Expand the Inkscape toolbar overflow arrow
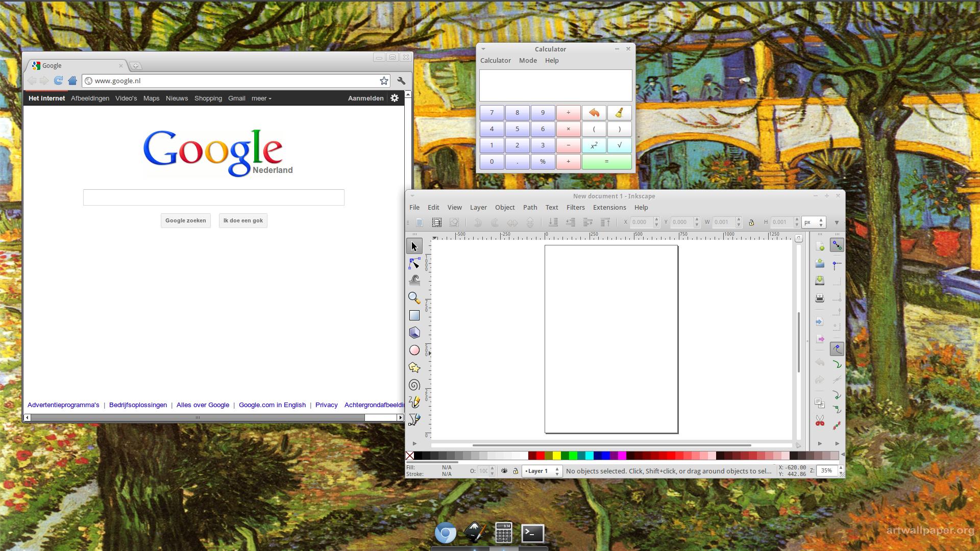Screen dimensions: 980x551 836,222
